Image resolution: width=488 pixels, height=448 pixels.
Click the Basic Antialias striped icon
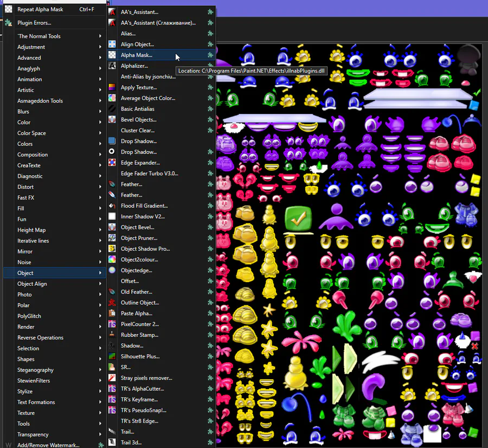tap(112, 108)
